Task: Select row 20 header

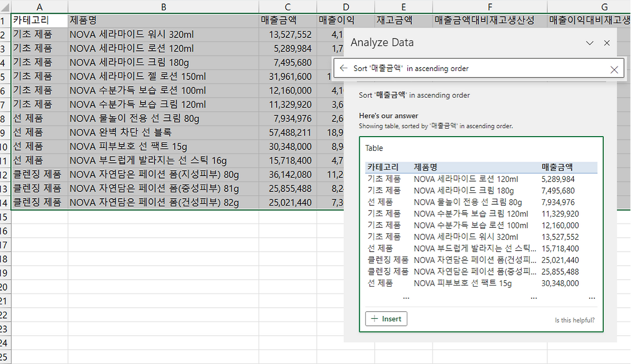Action: click(5, 287)
